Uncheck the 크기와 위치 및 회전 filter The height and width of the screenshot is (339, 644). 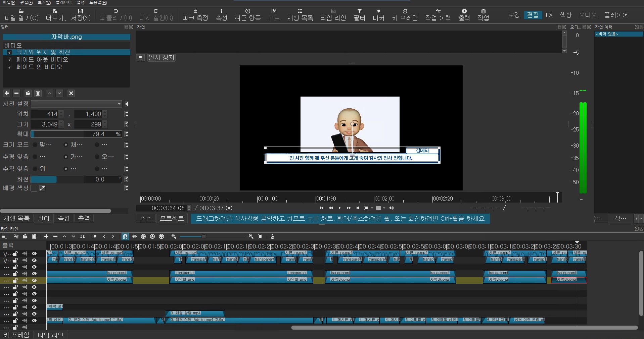[x=10, y=52]
